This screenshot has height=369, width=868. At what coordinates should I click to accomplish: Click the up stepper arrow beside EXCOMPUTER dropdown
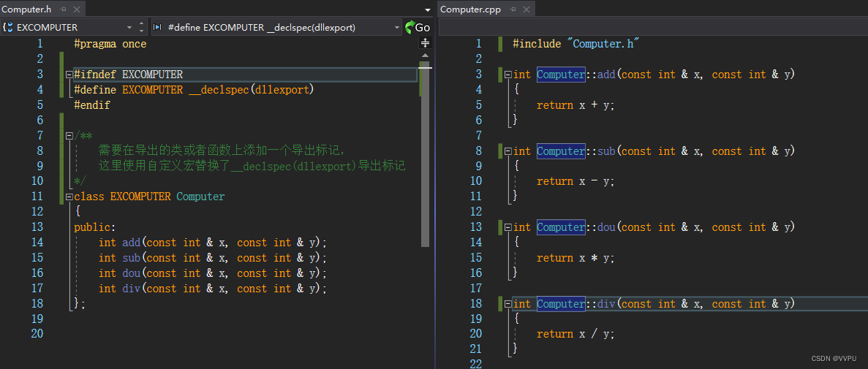click(x=142, y=24)
